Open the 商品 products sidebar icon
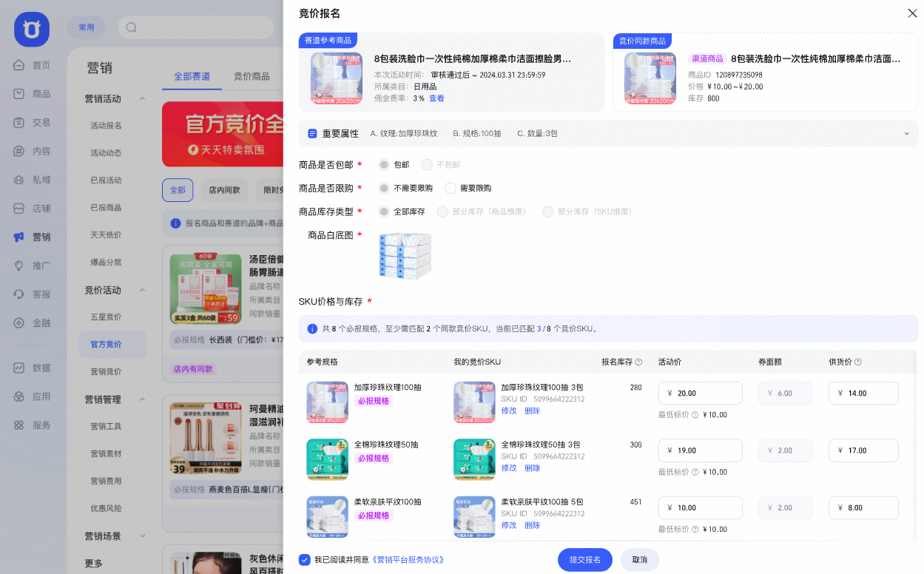This screenshot has height=574, width=924. 19,94
